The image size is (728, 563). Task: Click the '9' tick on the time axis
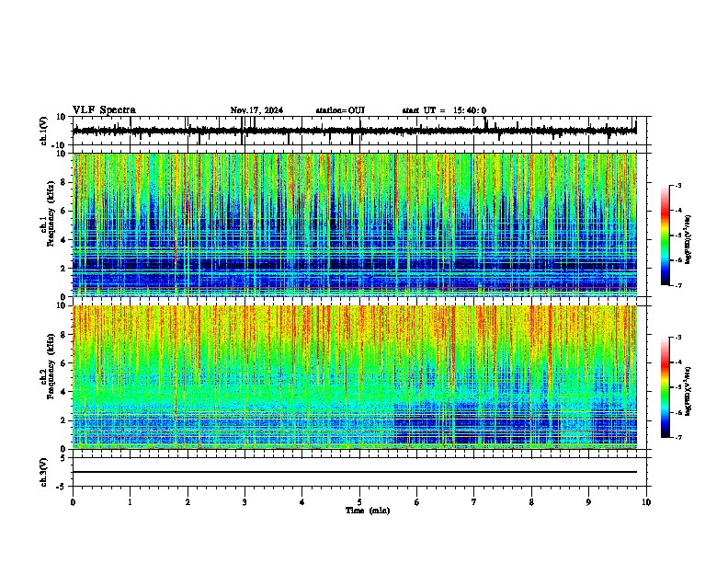coord(588,502)
